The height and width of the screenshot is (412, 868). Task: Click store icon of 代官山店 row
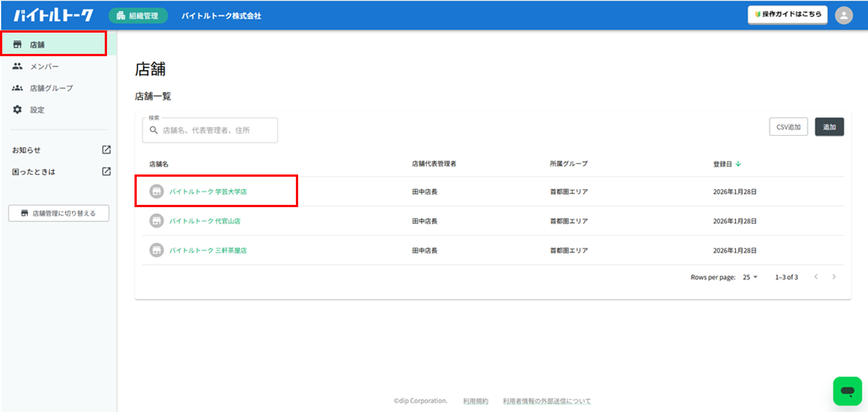pos(156,221)
